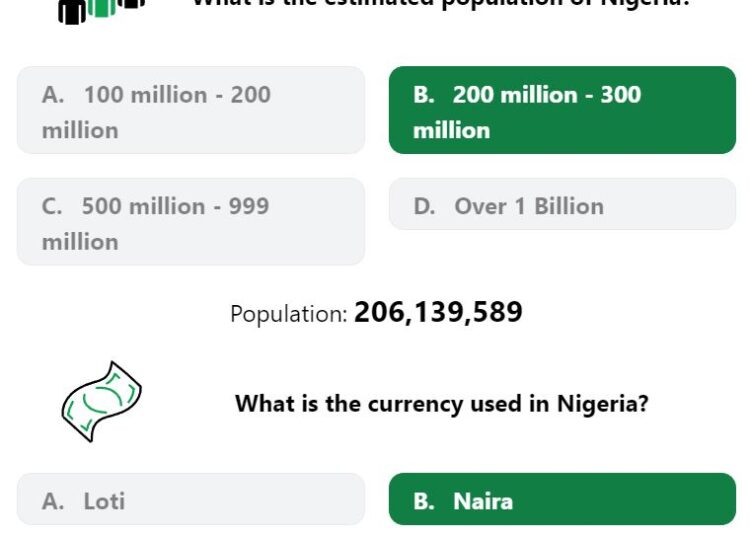Click letter 'B.' on the Naira option
Image resolution: width=750 pixels, height=536 pixels.
click(x=424, y=502)
